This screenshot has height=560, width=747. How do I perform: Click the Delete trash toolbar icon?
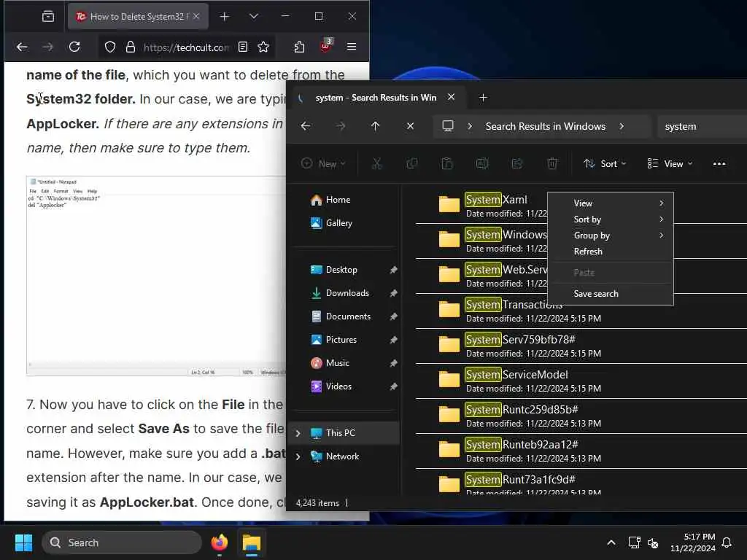pyautogui.click(x=552, y=164)
